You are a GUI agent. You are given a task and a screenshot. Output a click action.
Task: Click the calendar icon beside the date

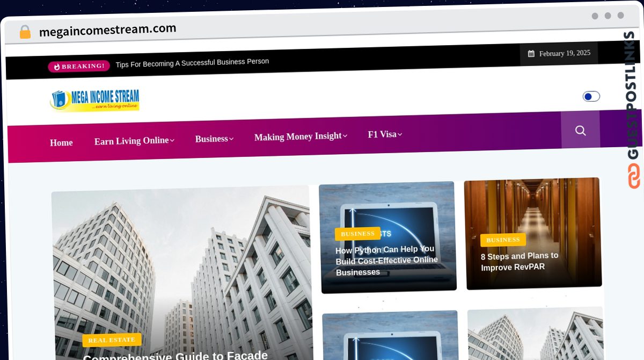coord(531,54)
